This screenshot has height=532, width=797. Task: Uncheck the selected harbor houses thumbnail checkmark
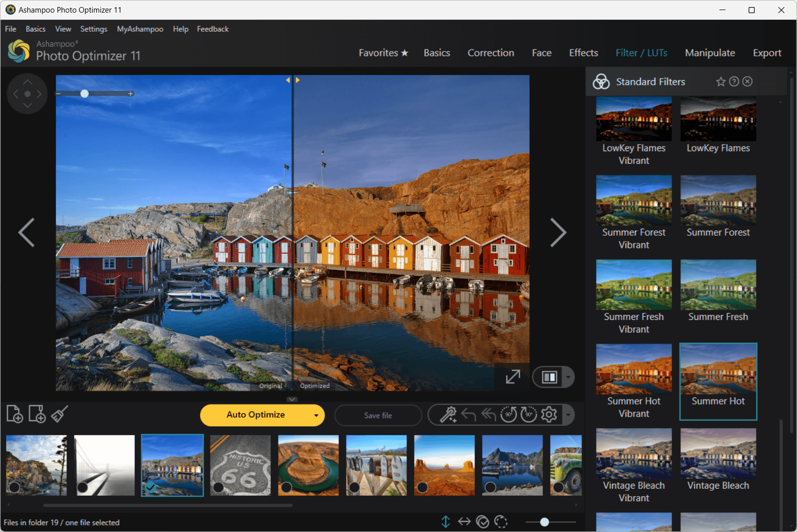[150, 487]
